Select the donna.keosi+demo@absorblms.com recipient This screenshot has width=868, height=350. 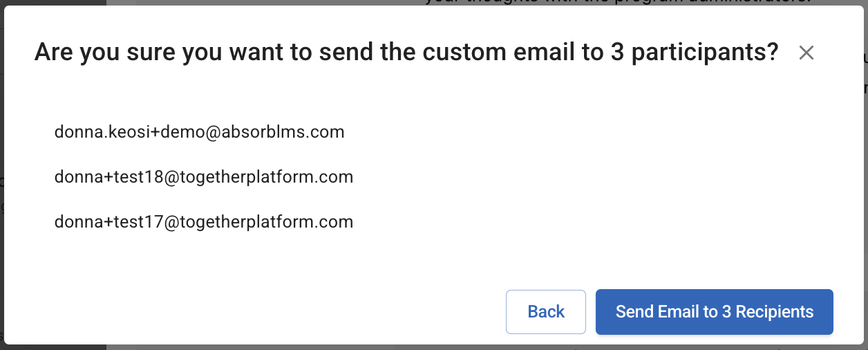pos(199,131)
